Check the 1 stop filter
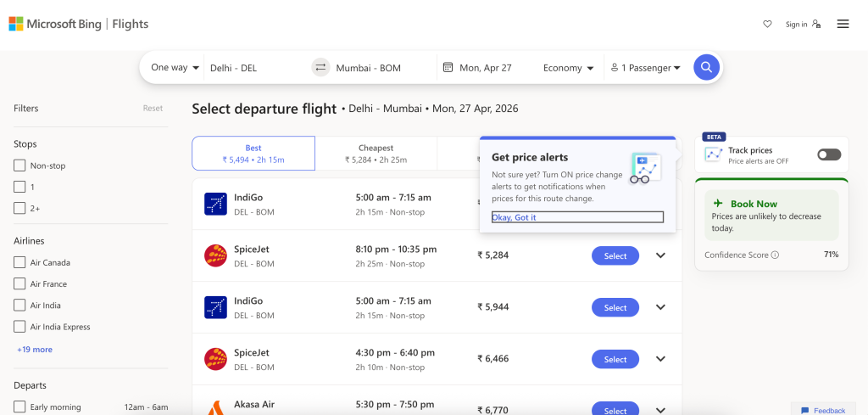Viewport: 868px width, 415px height. [19, 187]
